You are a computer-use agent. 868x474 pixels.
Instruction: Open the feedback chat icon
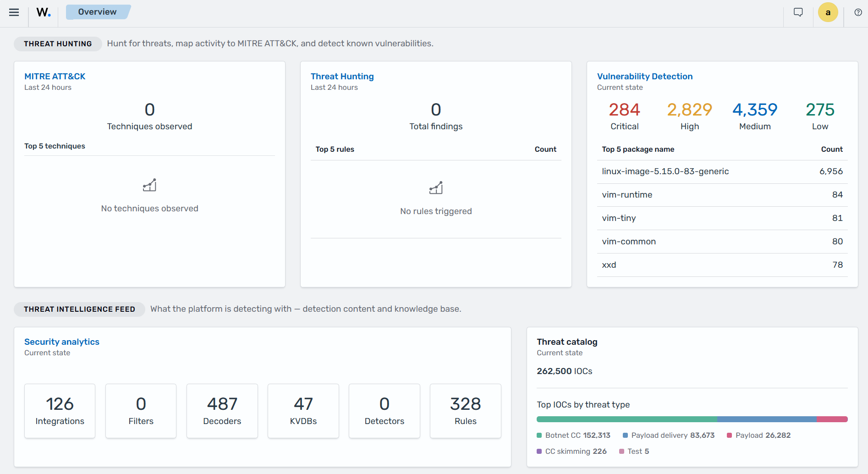[798, 12]
